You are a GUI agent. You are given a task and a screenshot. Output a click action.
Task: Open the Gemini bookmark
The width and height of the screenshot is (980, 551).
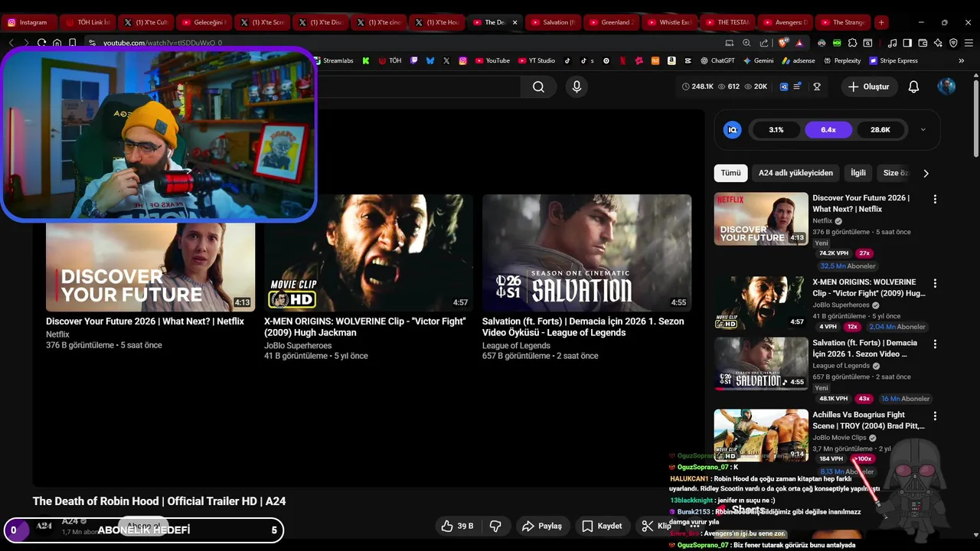(758, 60)
